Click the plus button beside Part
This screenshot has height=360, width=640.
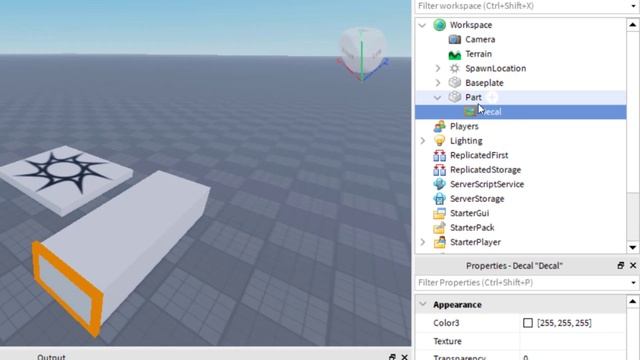click(x=492, y=97)
